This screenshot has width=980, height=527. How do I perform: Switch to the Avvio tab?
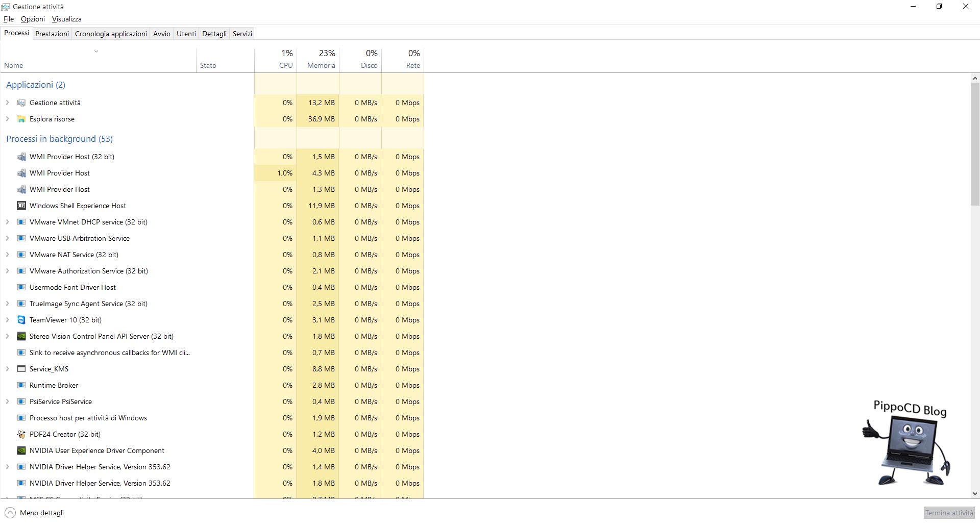[x=162, y=34]
